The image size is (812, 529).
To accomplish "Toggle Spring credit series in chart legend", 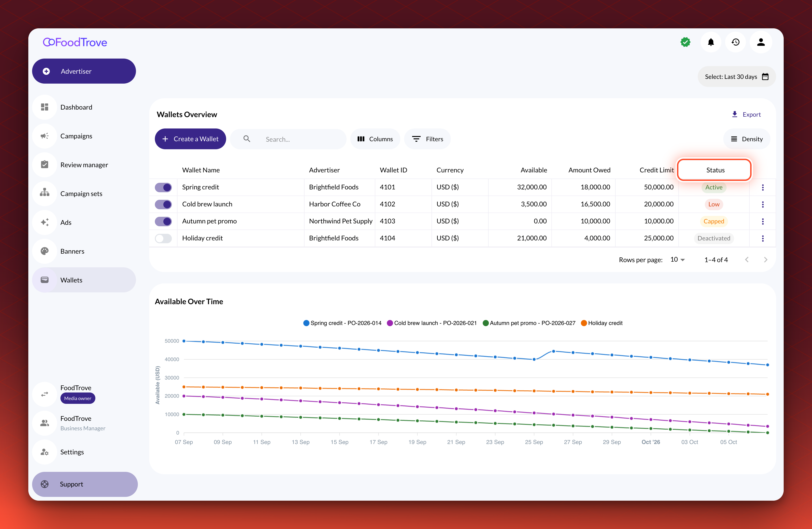I will click(342, 323).
